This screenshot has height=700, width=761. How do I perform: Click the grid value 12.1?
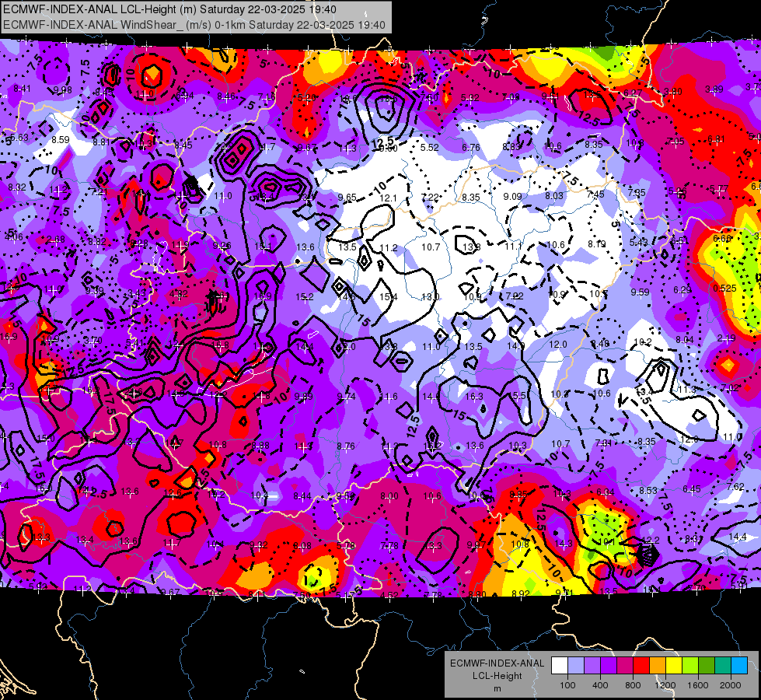(x=388, y=198)
